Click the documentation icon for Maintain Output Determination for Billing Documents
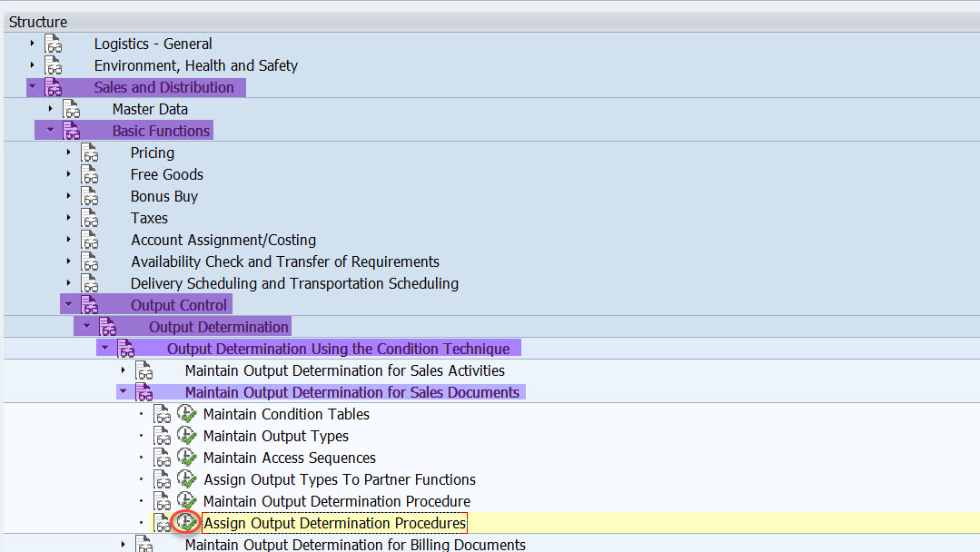This screenshot has width=980, height=552. tap(144, 544)
